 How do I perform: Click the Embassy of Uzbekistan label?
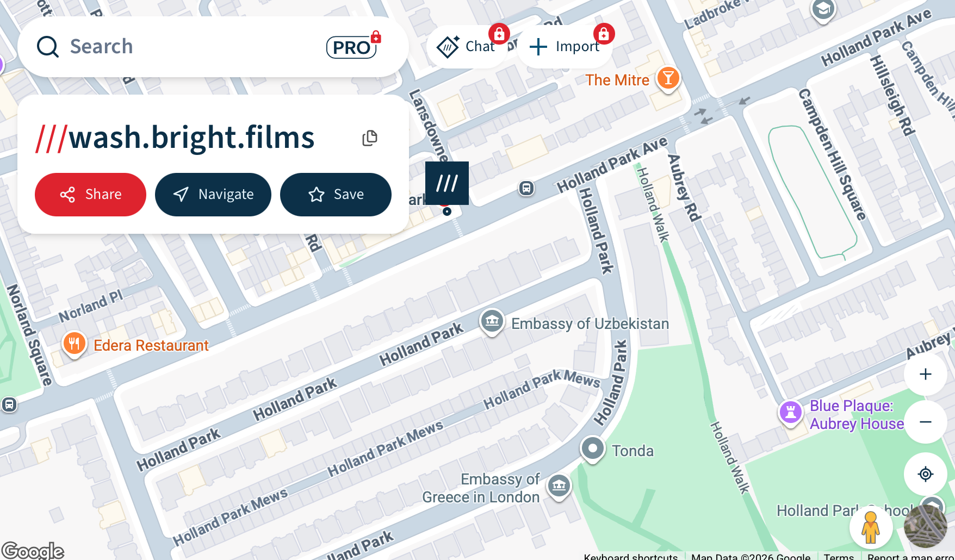coord(590,323)
